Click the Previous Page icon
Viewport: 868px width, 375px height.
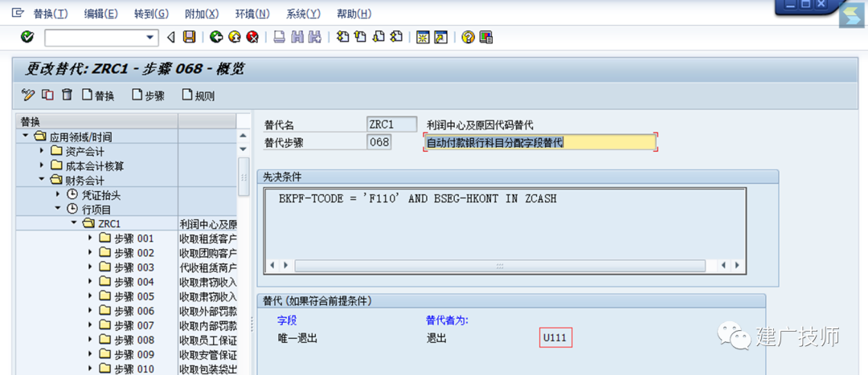tap(361, 37)
